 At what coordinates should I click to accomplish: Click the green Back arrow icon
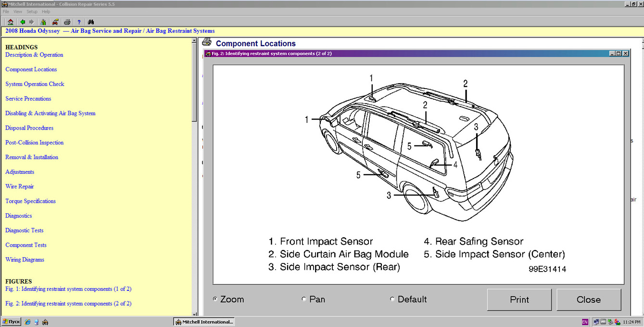(22, 22)
